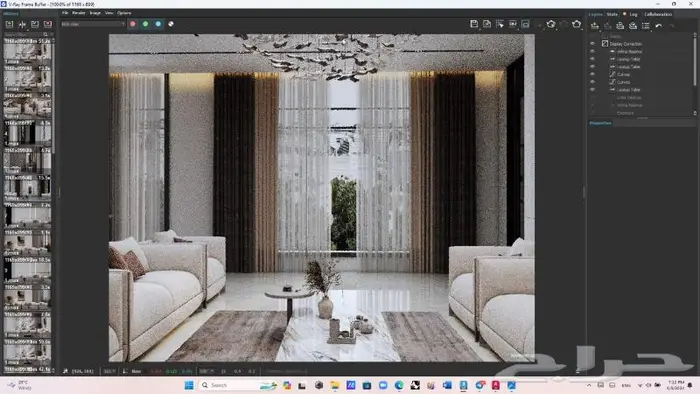Click the save to history icon

[9, 24]
